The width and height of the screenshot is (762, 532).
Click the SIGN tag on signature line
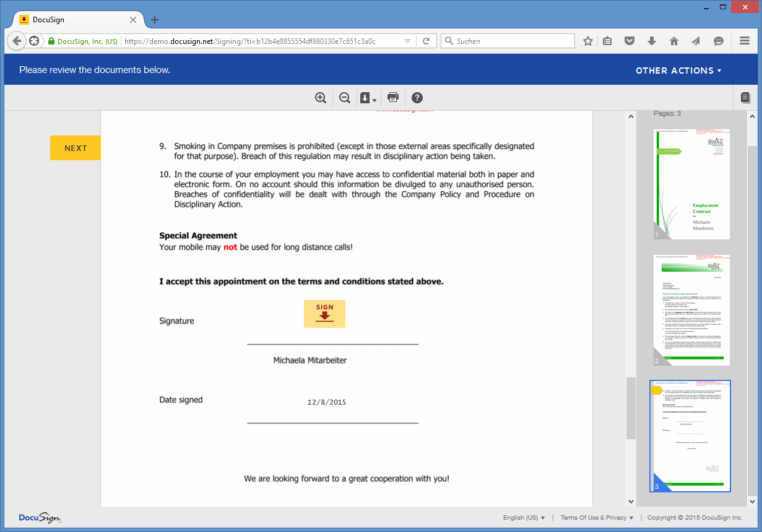(324, 314)
